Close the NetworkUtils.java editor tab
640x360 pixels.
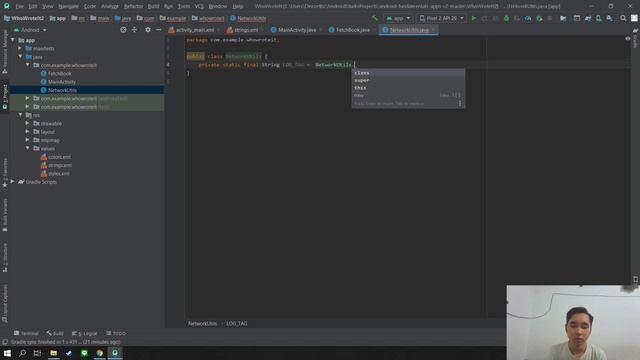click(433, 30)
